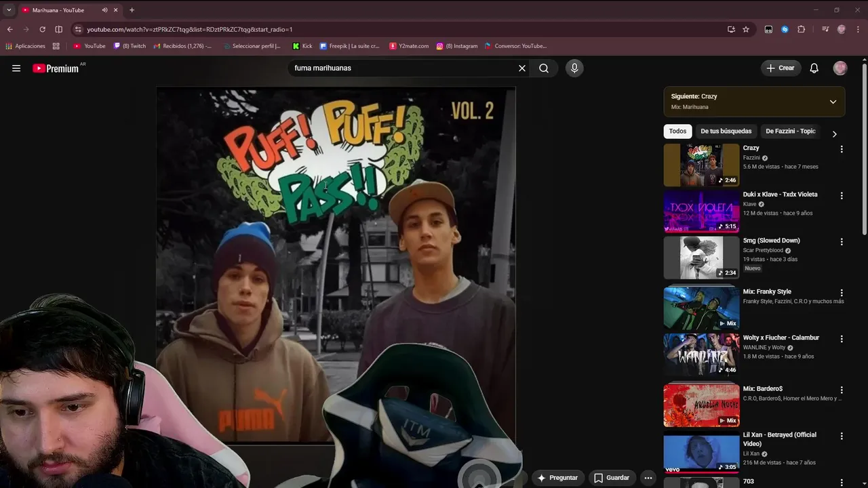
Task: Click the Preguntar button
Action: [557, 478]
